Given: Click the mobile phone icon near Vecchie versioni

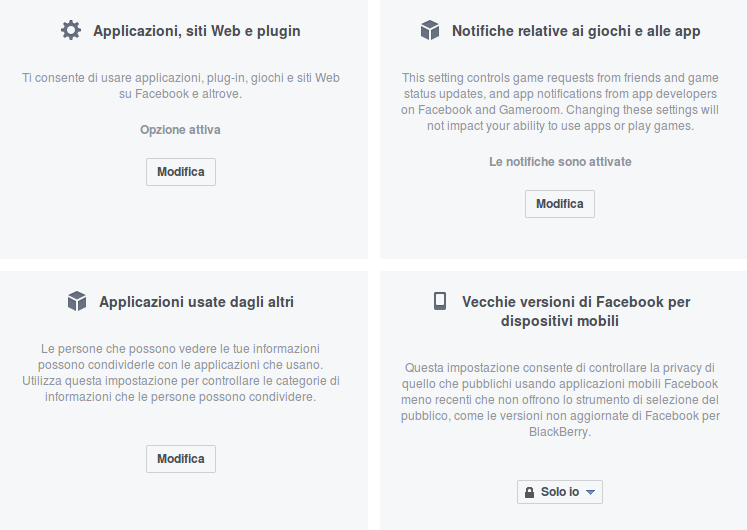Looking at the screenshot, I should (439, 301).
